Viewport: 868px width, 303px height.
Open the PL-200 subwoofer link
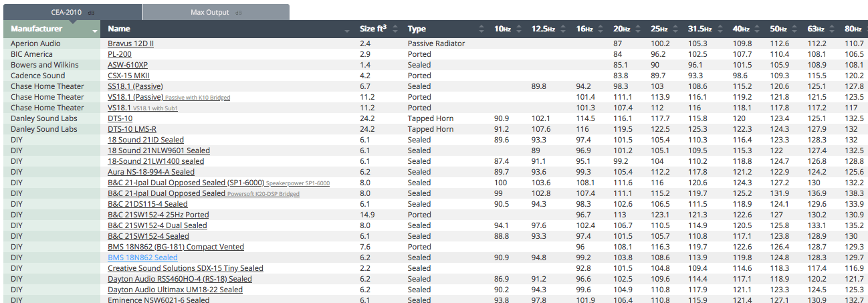point(120,54)
